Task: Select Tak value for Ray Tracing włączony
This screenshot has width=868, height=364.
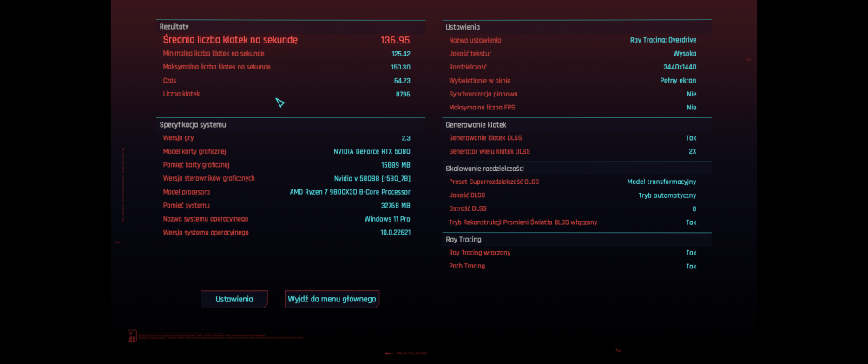Action: click(x=691, y=253)
